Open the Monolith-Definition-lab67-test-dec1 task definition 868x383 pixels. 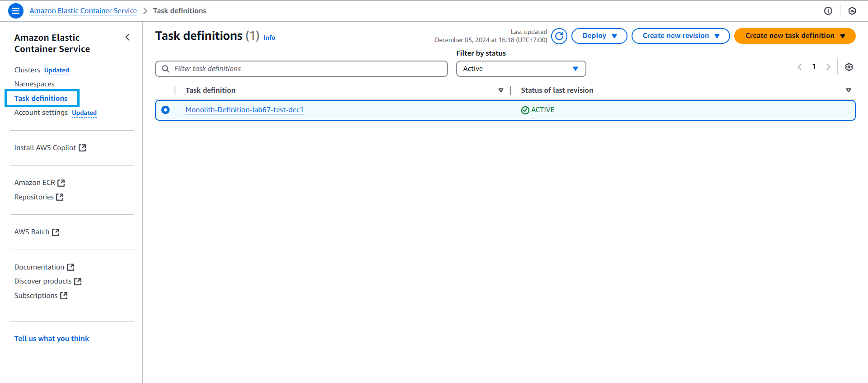pyautogui.click(x=245, y=110)
